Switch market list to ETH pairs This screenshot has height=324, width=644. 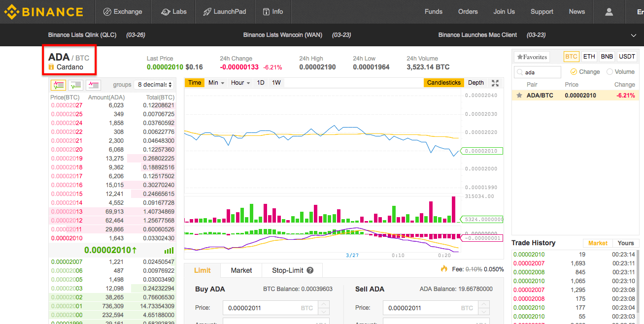589,57
